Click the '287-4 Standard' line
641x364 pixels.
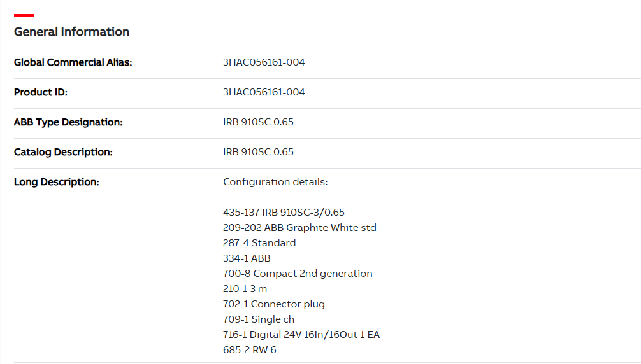click(x=259, y=243)
